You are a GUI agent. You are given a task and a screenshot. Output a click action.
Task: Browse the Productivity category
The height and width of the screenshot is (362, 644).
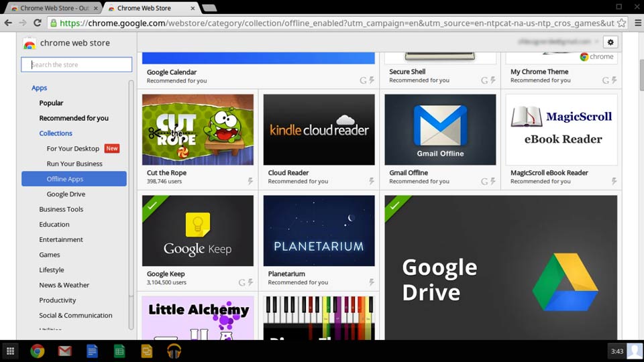click(x=58, y=300)
